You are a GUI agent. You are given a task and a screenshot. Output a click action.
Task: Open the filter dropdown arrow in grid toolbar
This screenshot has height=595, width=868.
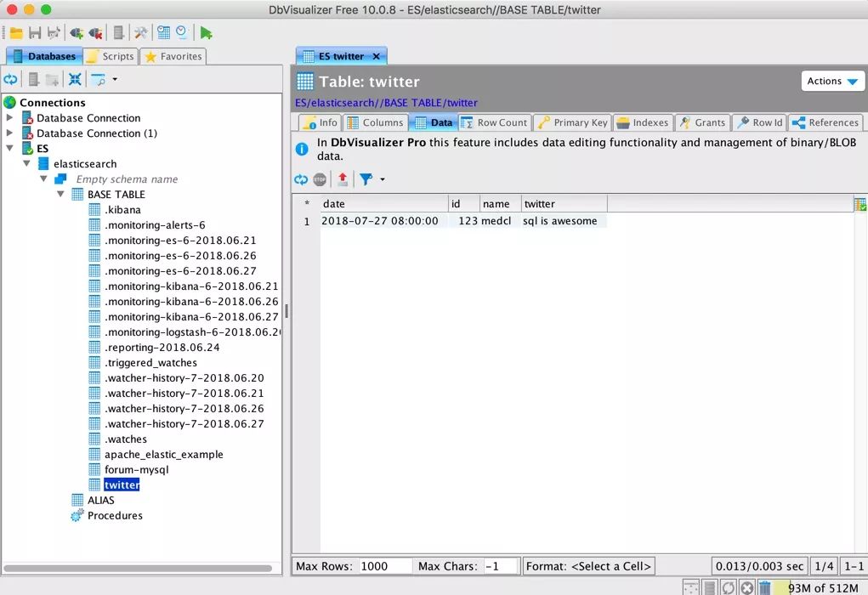[x=383, y=179]
